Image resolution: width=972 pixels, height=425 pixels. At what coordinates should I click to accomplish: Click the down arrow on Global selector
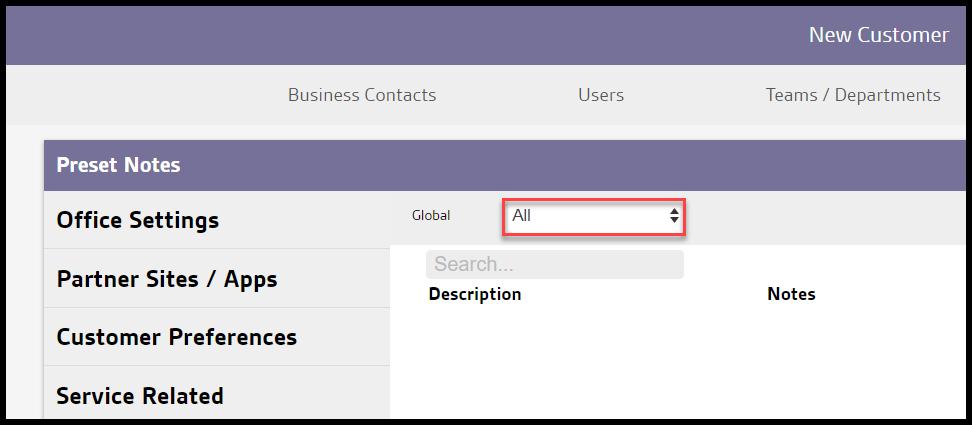[x=674, y=220]
